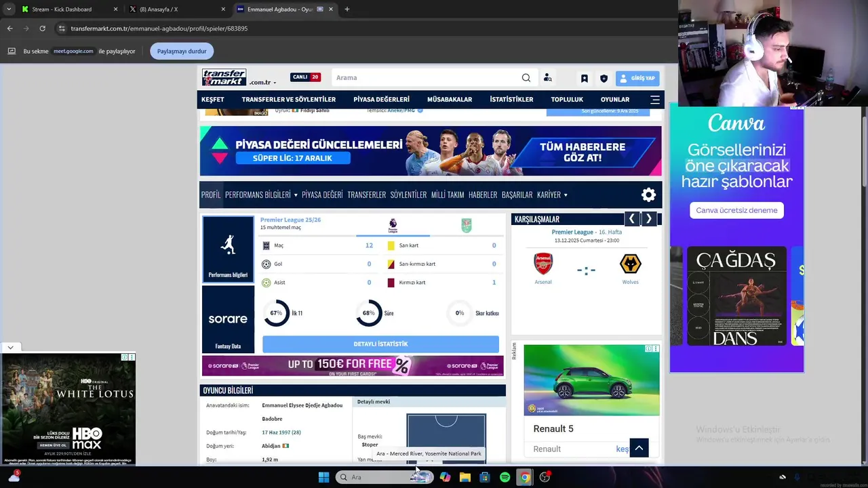
Task: Open TRANSFERLER VE SÖYLENTİLER menu
Action: coord(289,100)
